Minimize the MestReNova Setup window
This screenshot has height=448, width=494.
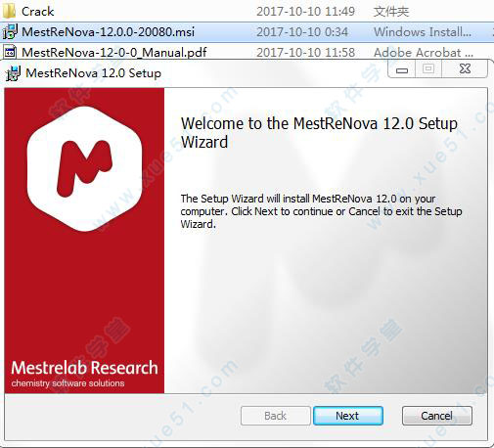coord(402,69)
